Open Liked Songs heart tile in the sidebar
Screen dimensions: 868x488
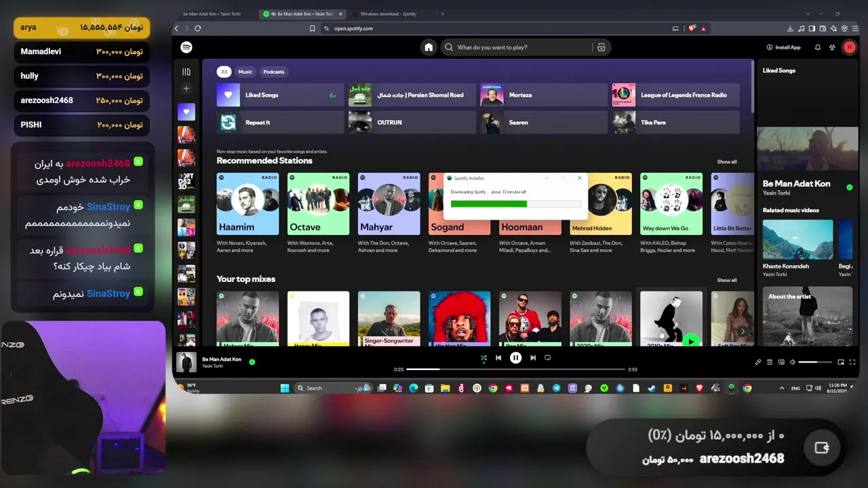186,112
